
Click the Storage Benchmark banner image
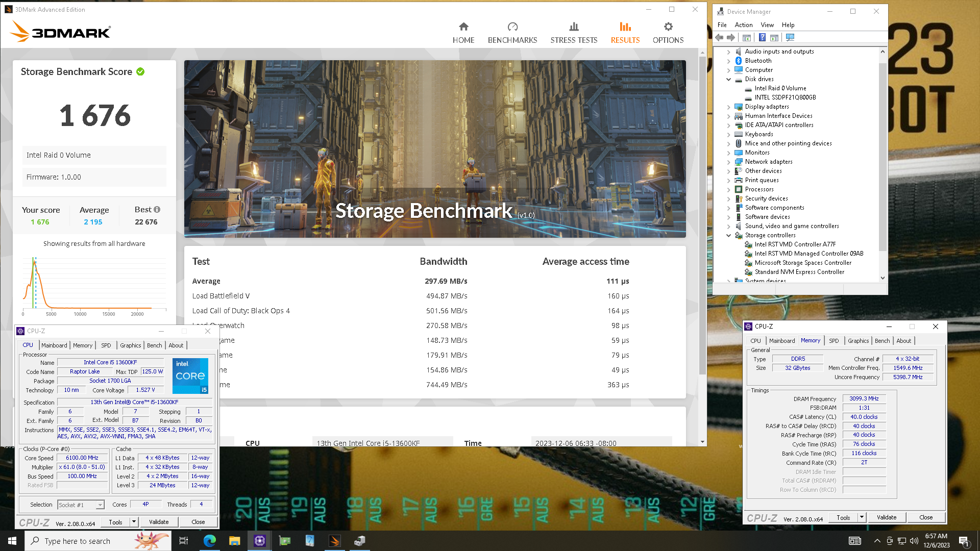tap(435, 149)
